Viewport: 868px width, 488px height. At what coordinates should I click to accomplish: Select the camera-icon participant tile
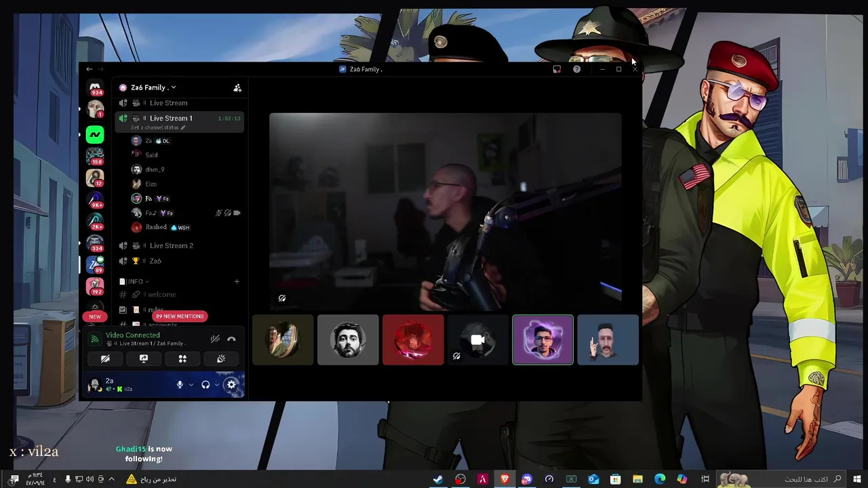477,340
